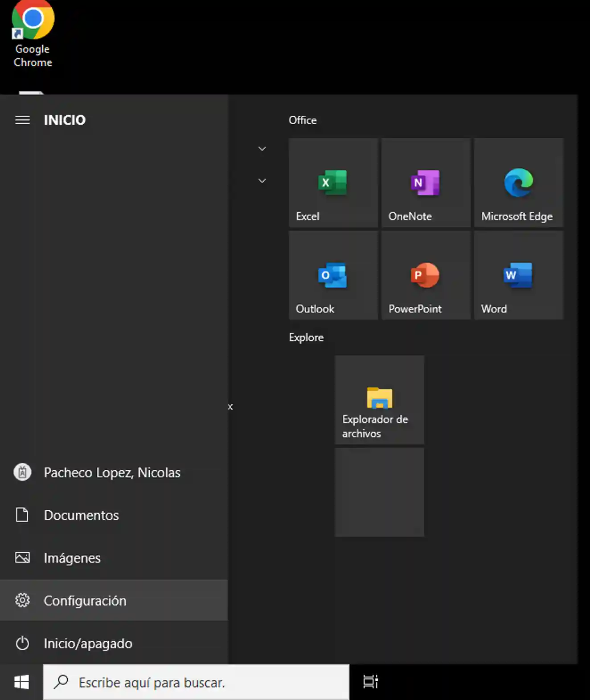Click the Windows Start button
Image resolution: width=590 pixels, height=700 pixels.
pos(21,682)
